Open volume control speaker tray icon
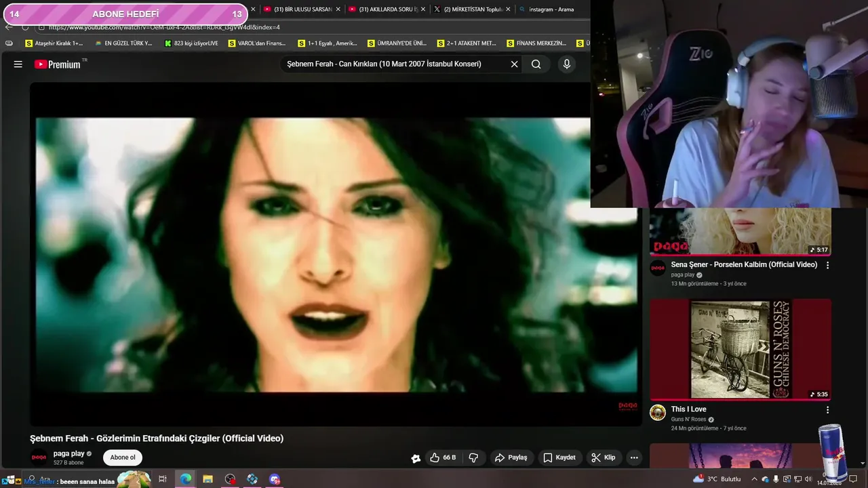The image size is (868, 488). click(x=808, y=479)
